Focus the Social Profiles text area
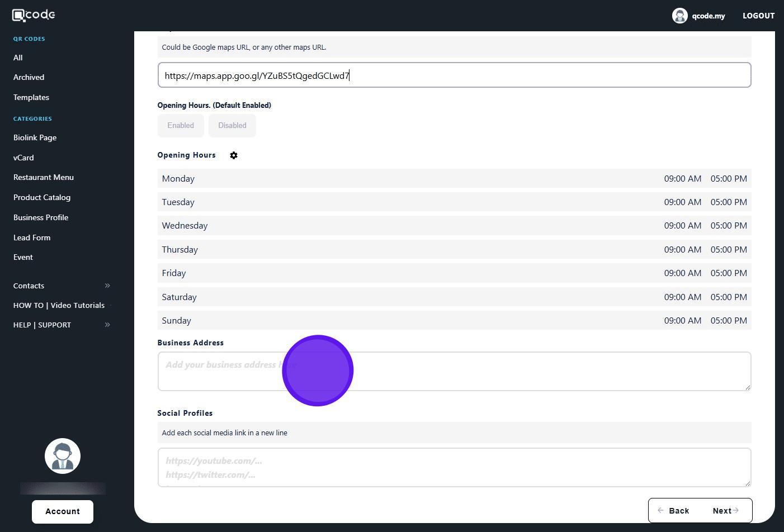The height and width of the screenshot is (532, 784). click(x=454, y=467)
